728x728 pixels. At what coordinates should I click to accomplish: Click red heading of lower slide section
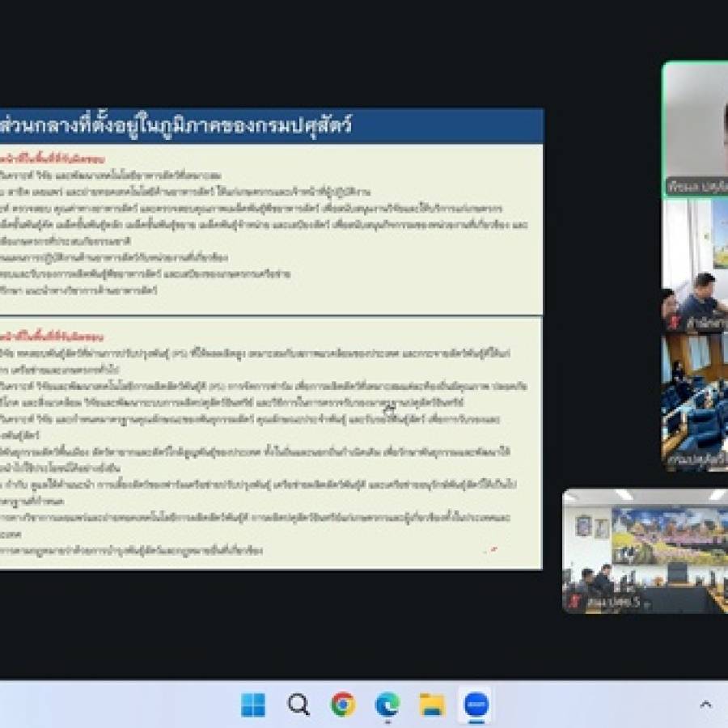point(52,336)
